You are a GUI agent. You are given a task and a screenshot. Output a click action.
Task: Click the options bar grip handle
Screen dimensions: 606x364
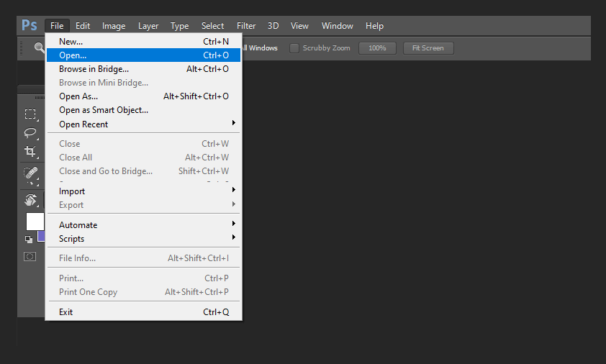22,48
